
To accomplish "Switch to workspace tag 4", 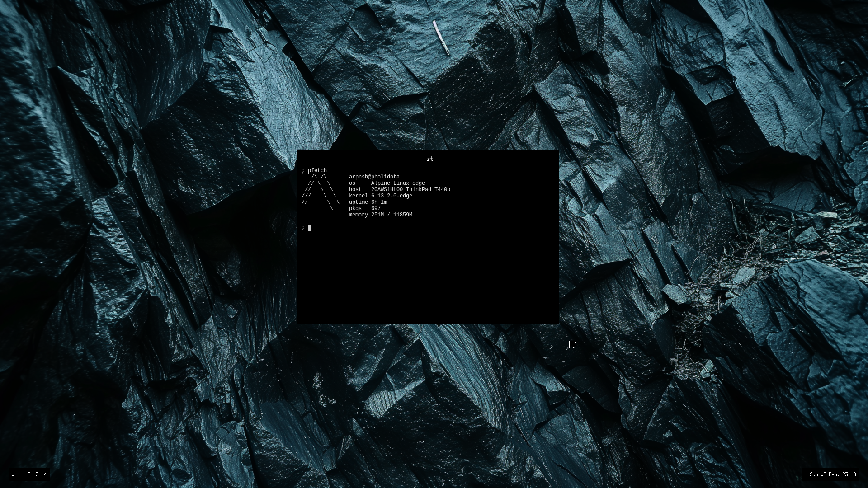I will click(45, 474).
